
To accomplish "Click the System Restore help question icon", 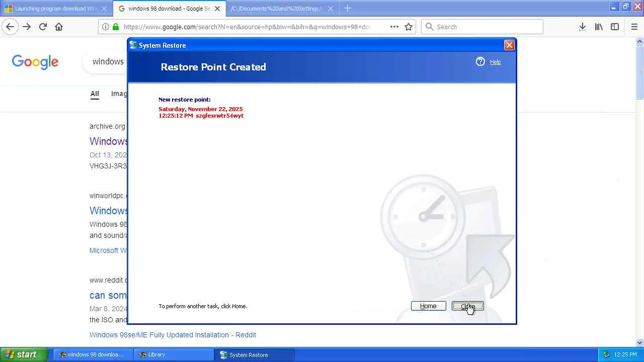I will 480,62.
